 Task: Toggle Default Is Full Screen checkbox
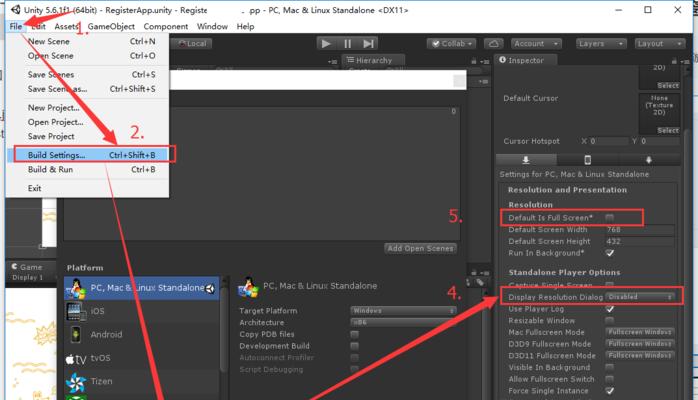click(x=609, y=218)
